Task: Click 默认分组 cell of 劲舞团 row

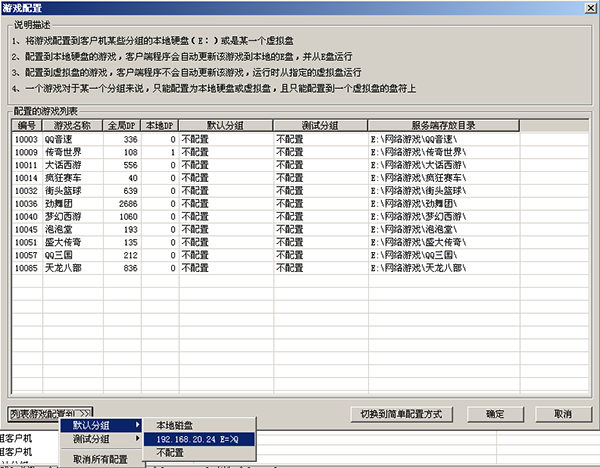Action: [x=225, y=203]
